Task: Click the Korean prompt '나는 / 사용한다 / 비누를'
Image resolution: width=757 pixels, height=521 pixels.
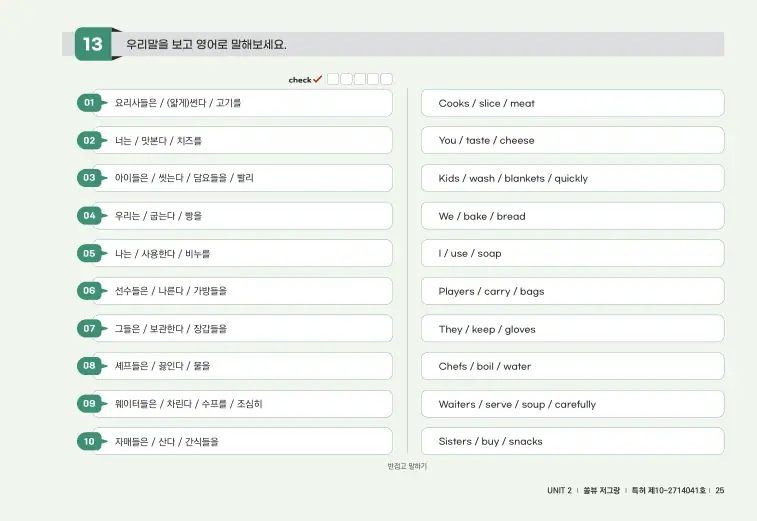Action: point(162,253)
